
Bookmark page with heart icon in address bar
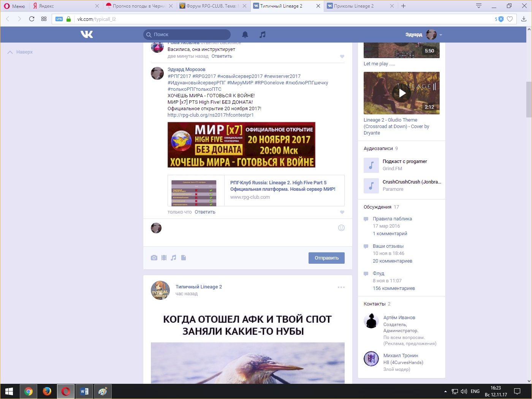(510, 19)
